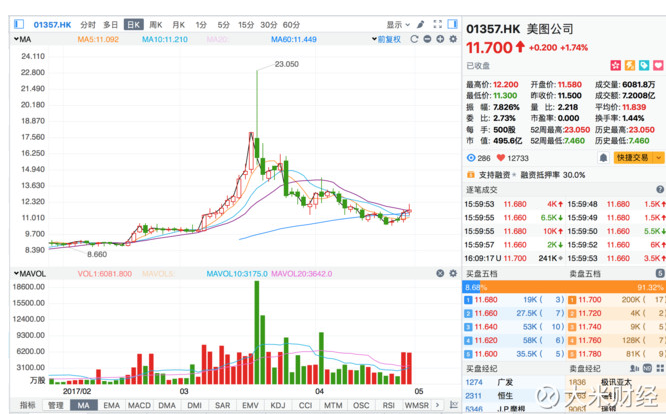Toggle the round broker queue icon

click(647, 368)
